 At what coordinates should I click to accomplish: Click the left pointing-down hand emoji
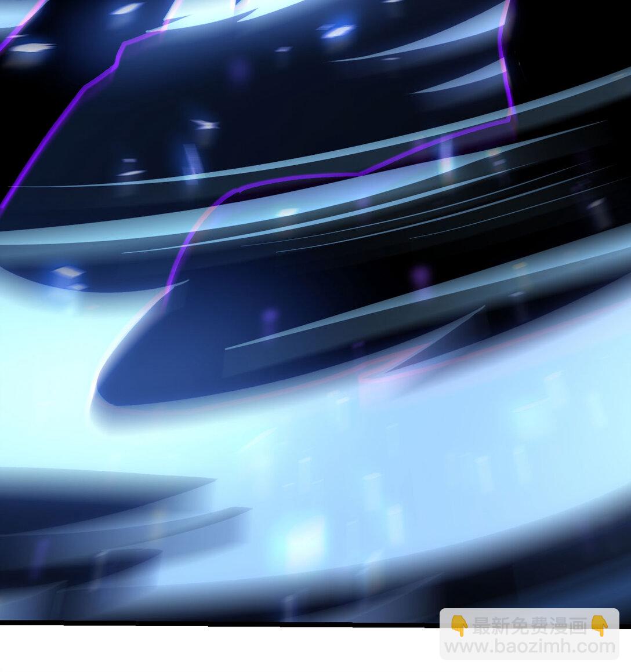tap(459, 625)
